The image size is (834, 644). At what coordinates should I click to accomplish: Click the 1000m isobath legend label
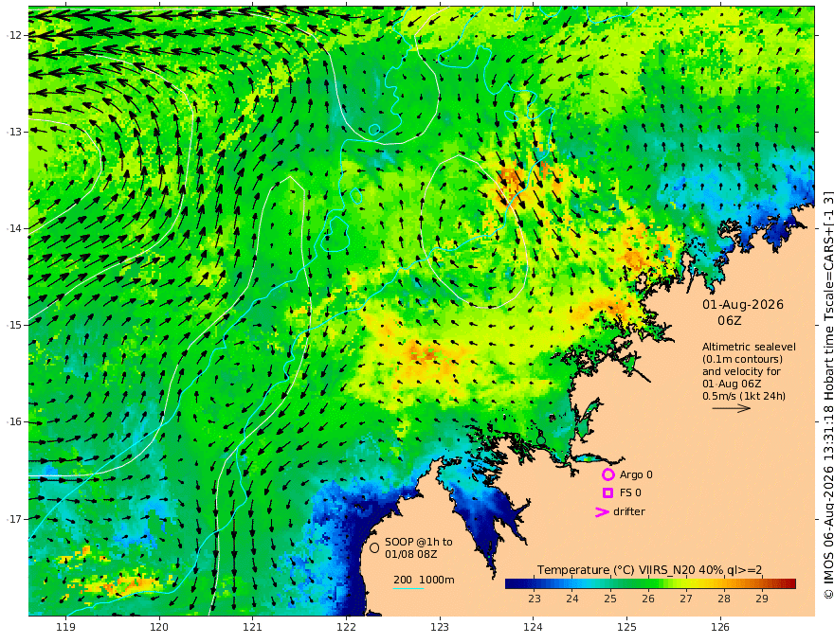pos(437,580)
